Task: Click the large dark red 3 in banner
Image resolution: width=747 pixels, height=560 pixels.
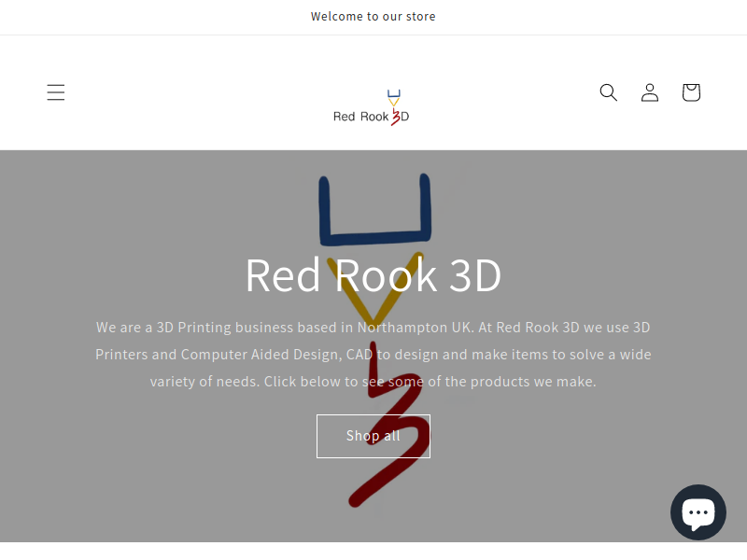Action: click(387, 424)
